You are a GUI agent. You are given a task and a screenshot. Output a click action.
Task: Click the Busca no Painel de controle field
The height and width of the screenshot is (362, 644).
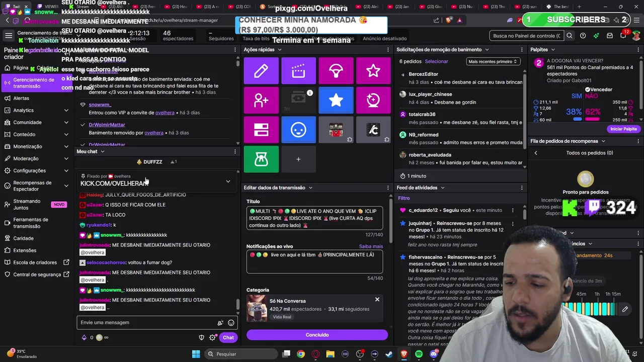click(x=527, y=36)
